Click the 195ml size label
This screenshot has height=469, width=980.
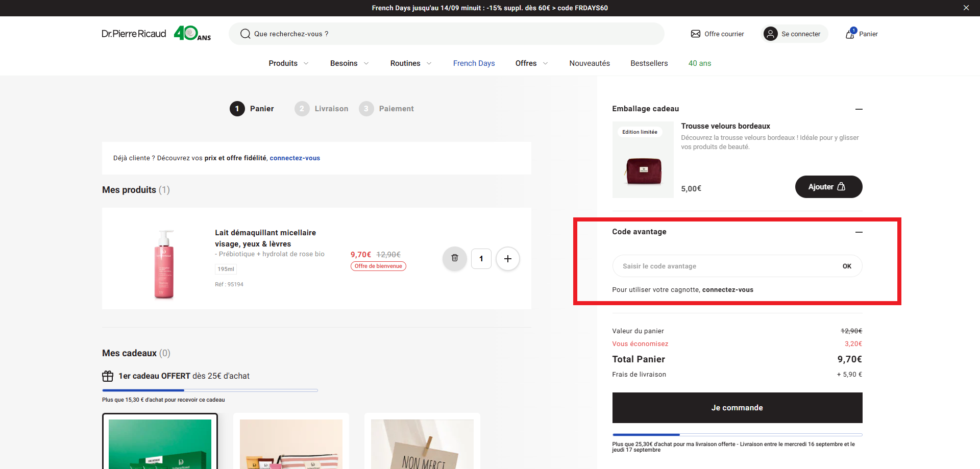(226, 269)
